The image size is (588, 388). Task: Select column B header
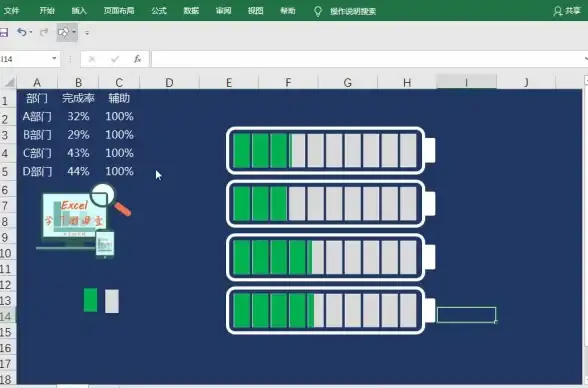78,82
